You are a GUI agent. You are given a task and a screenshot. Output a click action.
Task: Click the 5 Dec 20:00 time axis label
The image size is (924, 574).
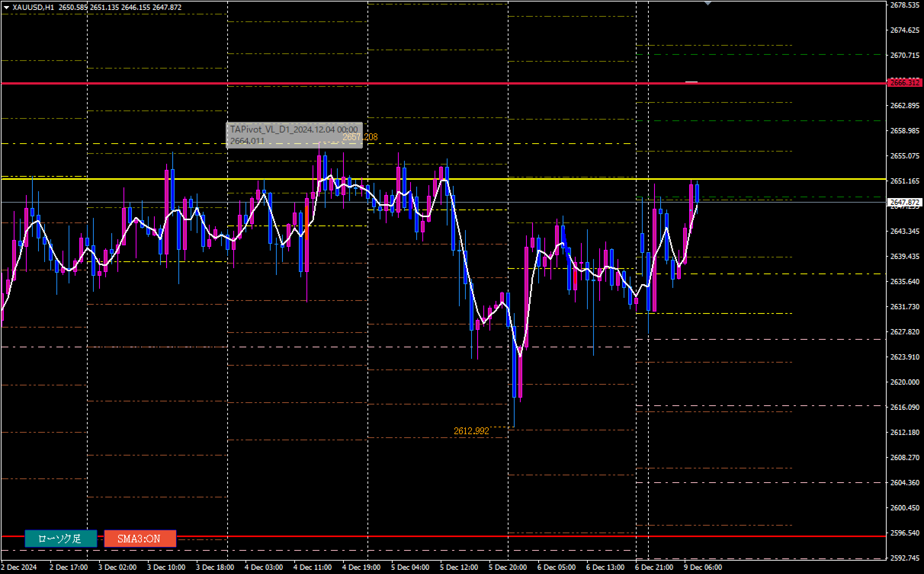[508, 567]
